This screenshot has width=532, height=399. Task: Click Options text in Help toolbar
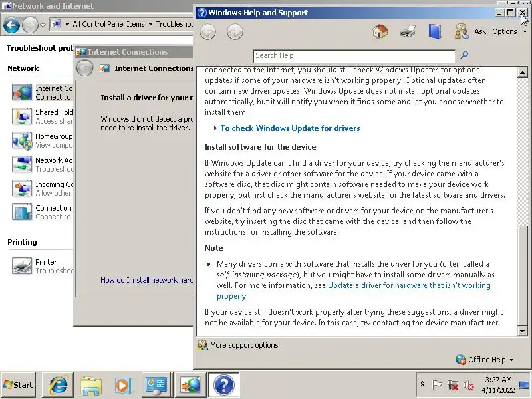(505, 31)
